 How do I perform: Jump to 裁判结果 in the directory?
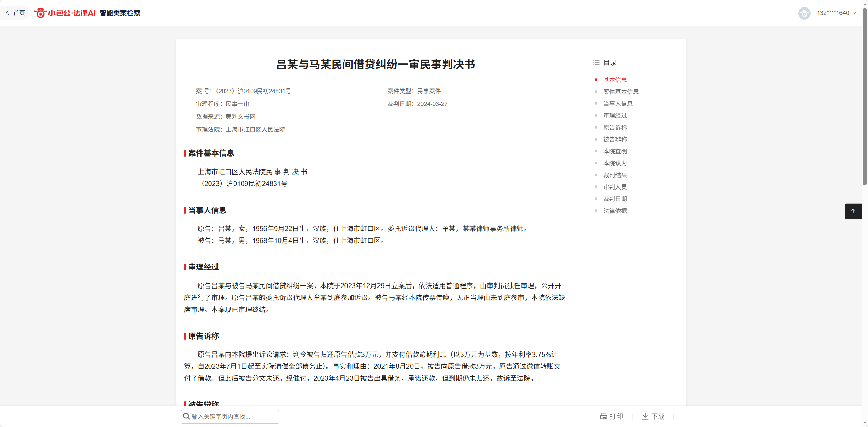615,175
